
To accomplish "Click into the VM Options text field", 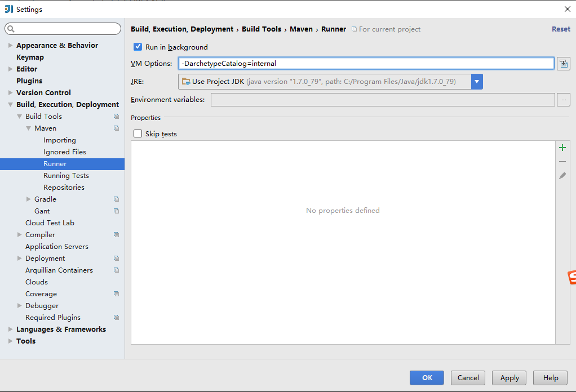I will (x=366, y=64).
